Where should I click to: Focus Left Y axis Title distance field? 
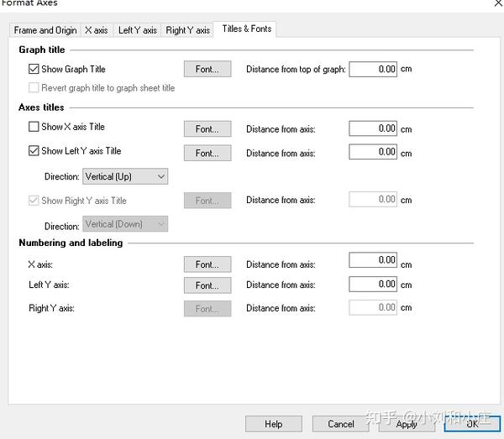click(x=373, y=153)
